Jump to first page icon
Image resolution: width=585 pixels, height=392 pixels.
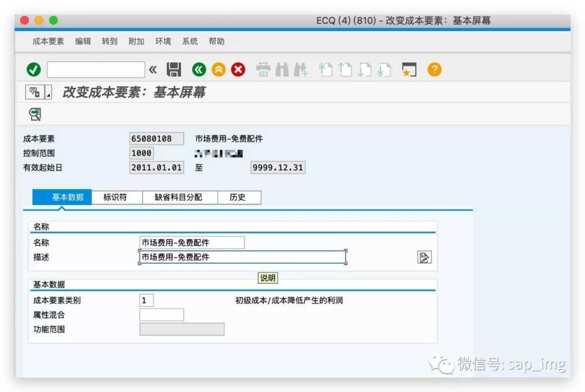tap(326, 70)
